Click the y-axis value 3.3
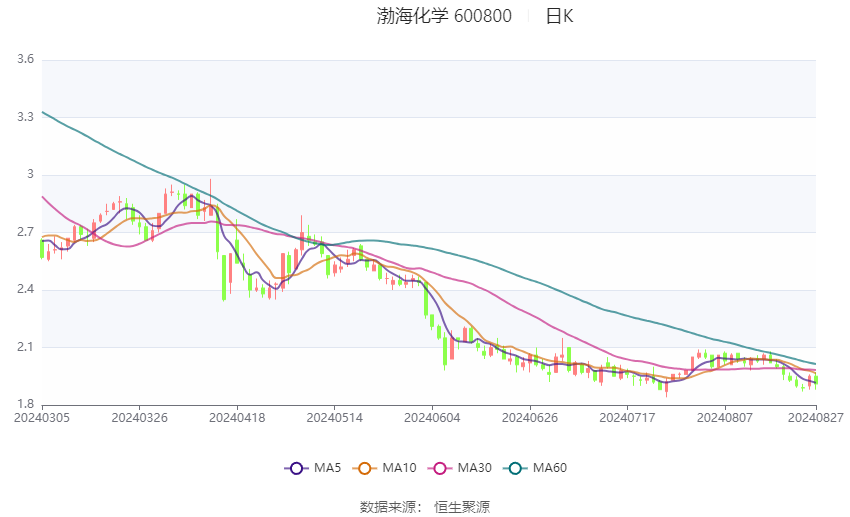Image resolution: width=850 pixels, height=517 pixels. pyautogui.click(x=25, y=117)
